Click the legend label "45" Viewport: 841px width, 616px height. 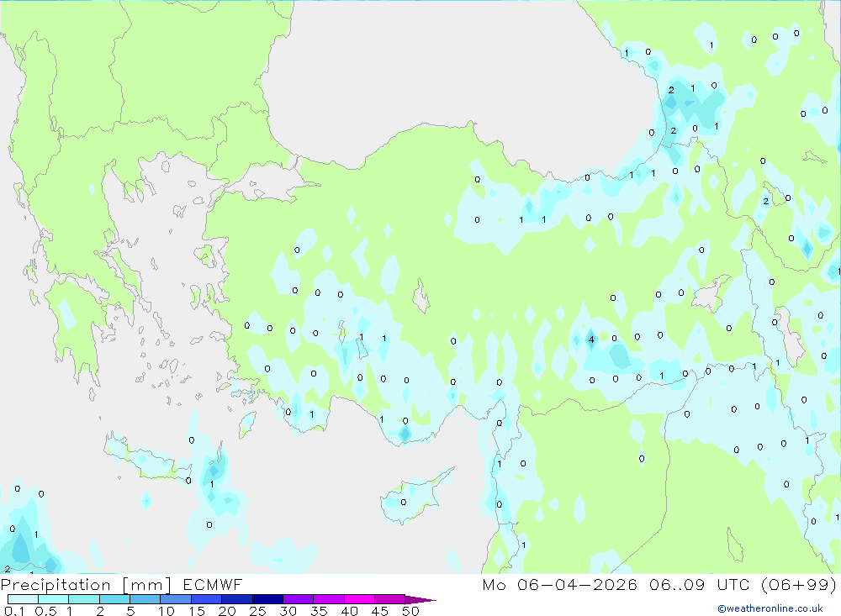[380, 611]
